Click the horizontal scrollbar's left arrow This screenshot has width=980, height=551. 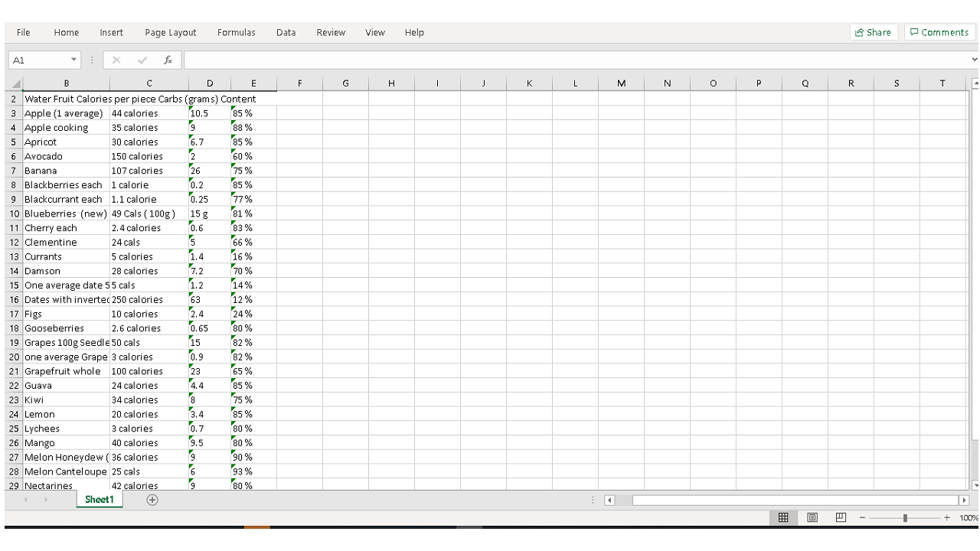(x=610, y=500)
